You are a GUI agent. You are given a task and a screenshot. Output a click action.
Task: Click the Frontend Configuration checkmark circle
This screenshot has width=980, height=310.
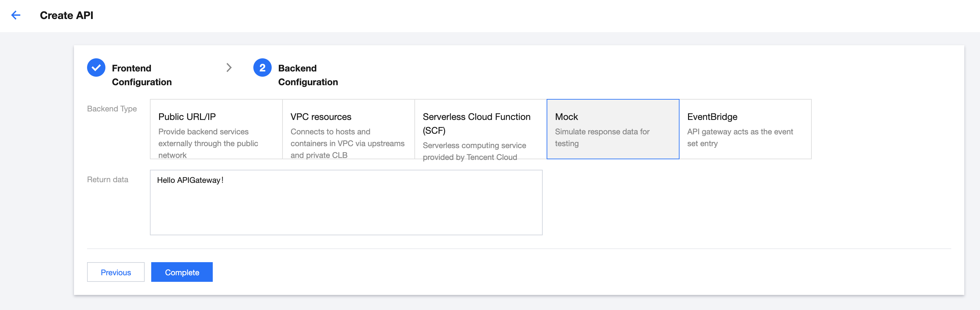pos(96,68)
